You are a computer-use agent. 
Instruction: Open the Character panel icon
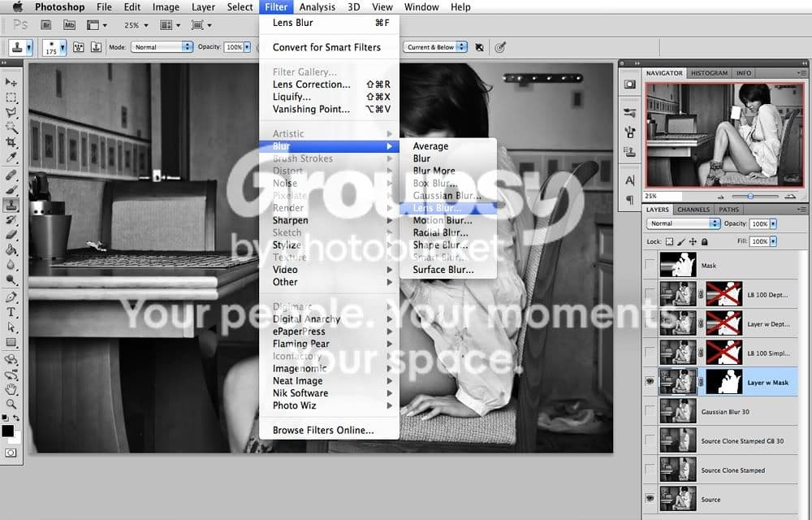[630, 180]
